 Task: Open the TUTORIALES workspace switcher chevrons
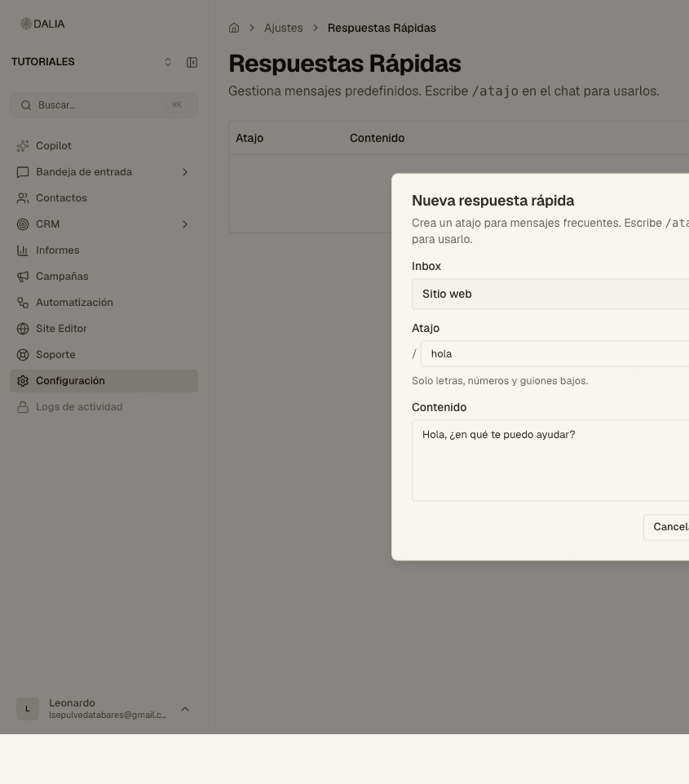(168, 62)
